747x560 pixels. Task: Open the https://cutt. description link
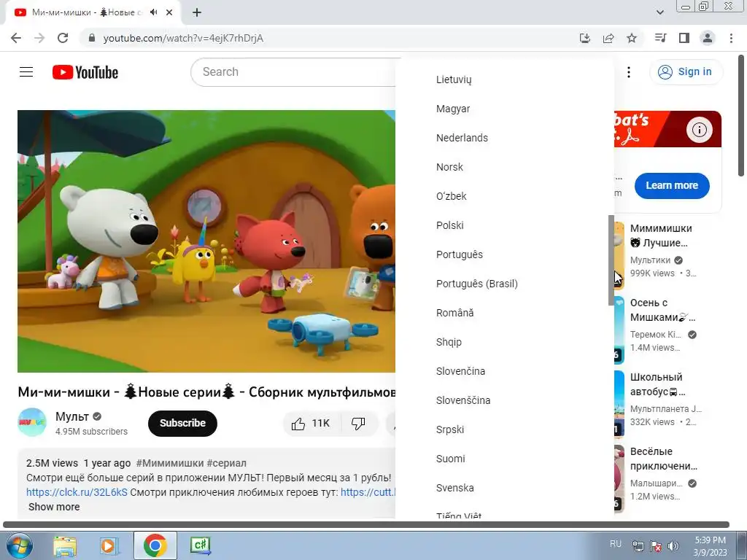click(368, 492)
